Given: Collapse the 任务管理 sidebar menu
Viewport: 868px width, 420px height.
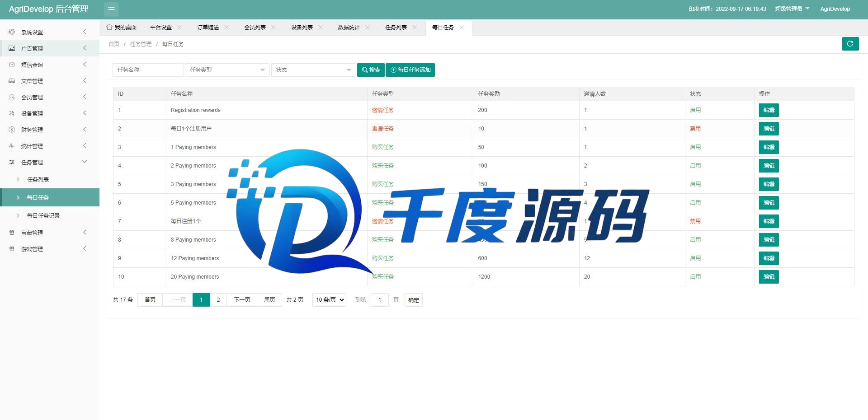Looking at the screenshot, I should (50, 162).
